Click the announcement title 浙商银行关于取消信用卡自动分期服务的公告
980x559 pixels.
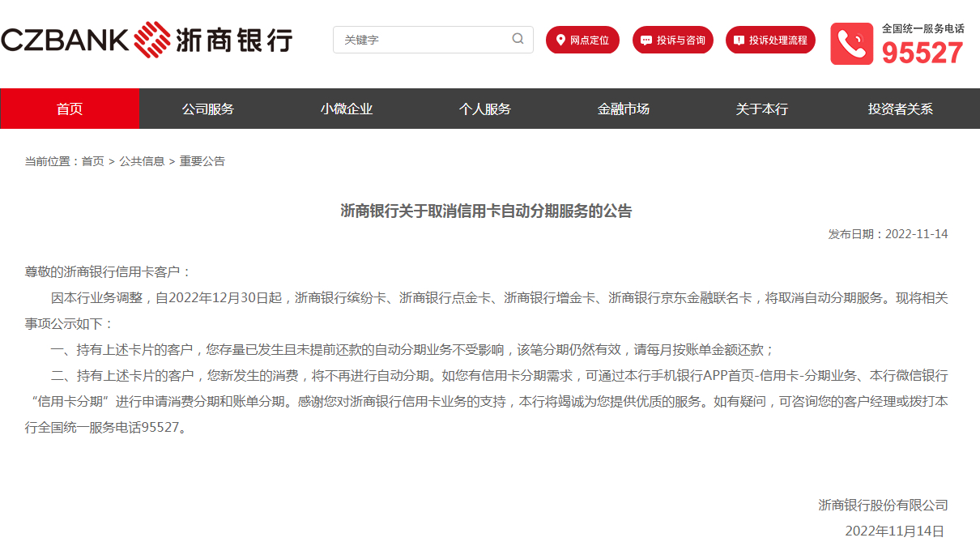pyautogui.click(x=486, y=211)
